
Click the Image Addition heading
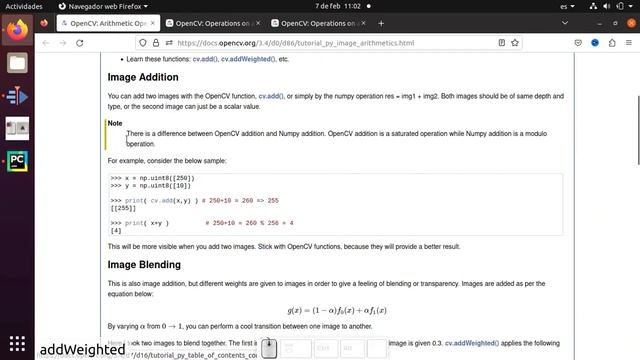point(143,77)
